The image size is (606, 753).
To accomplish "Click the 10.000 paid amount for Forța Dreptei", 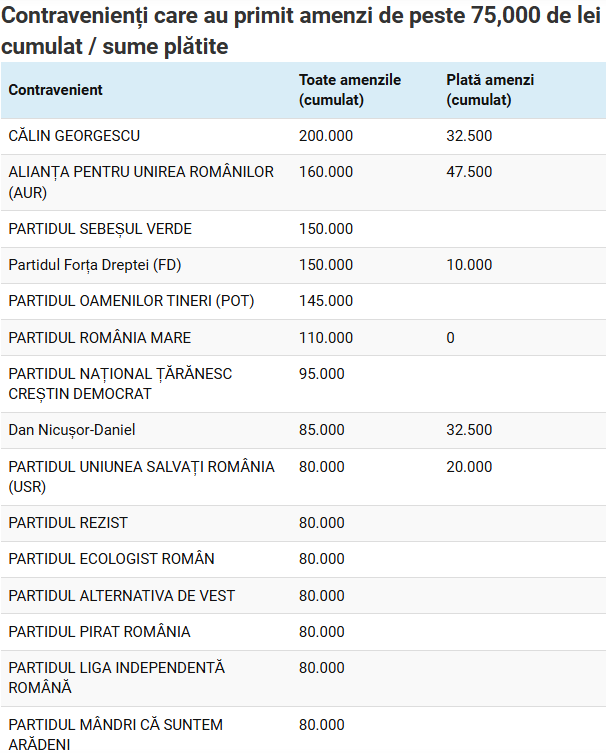I will click(469, 265).
